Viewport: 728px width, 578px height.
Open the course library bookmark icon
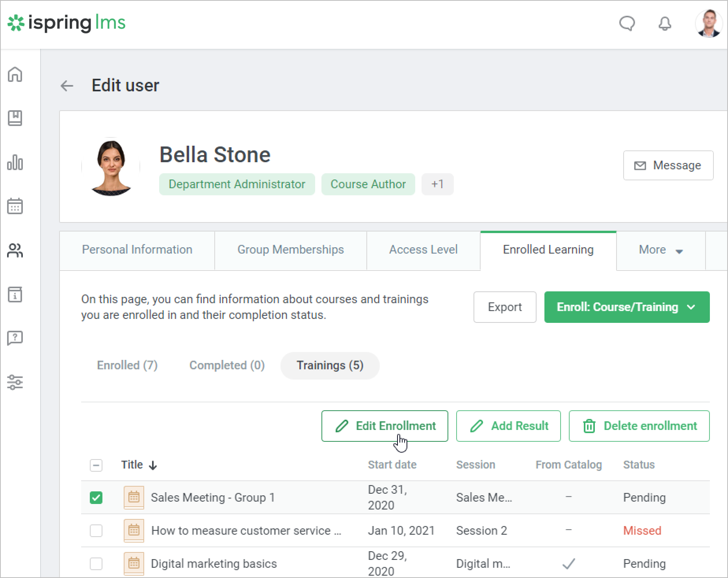point(15,118)
